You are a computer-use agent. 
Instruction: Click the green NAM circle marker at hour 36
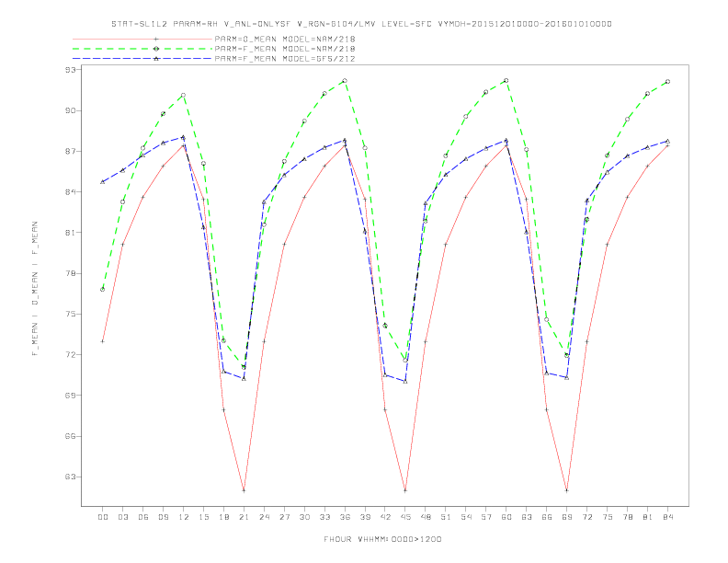pyautogui.click(x=345, y=81)
